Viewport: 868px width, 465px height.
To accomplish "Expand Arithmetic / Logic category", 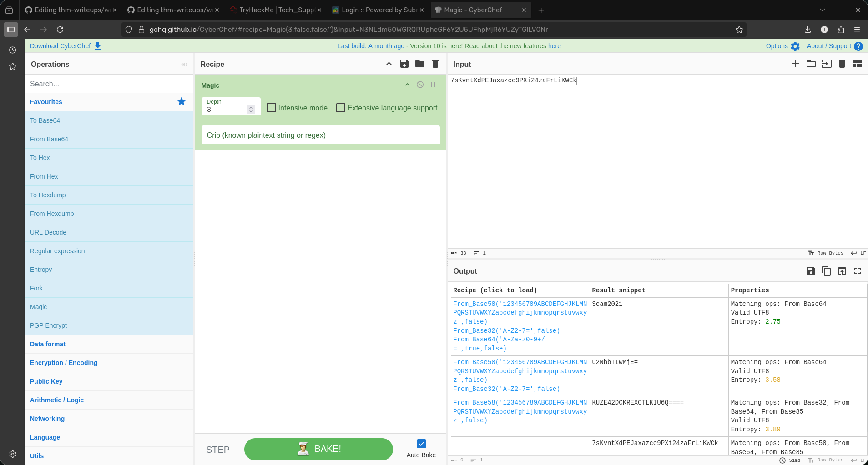I will pos(109,400).
